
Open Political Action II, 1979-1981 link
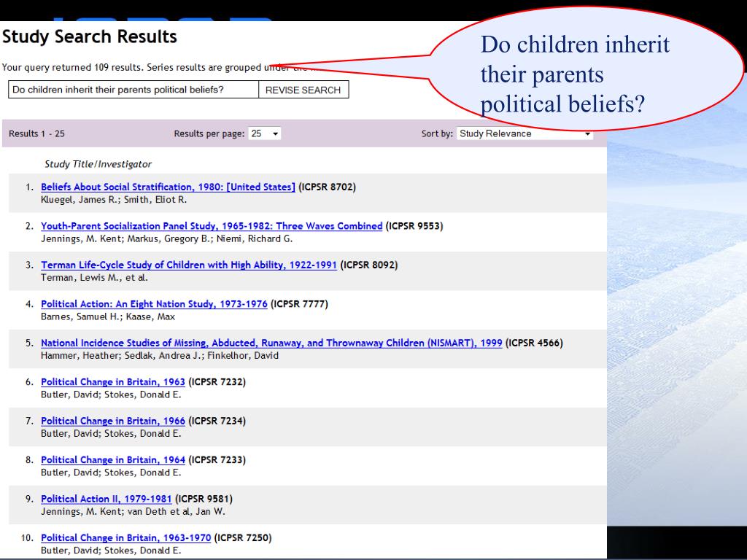click(x=107, y=499)
